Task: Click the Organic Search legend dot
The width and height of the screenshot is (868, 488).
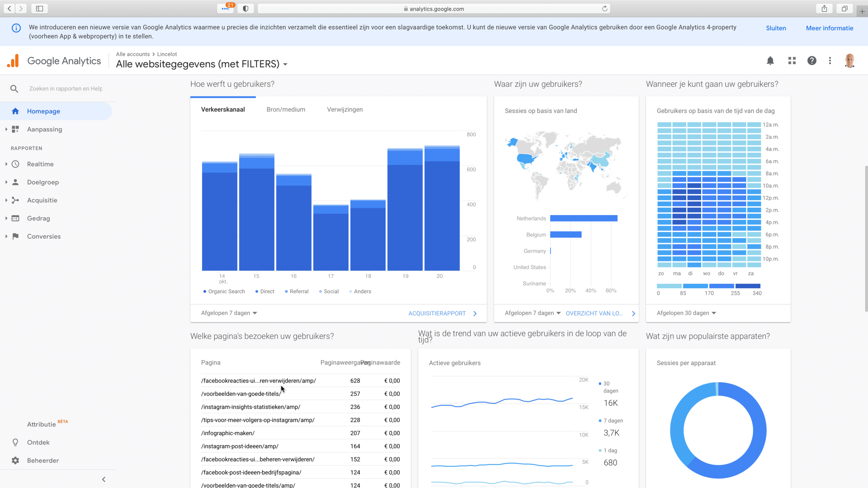Action: (x=204, y=291)
